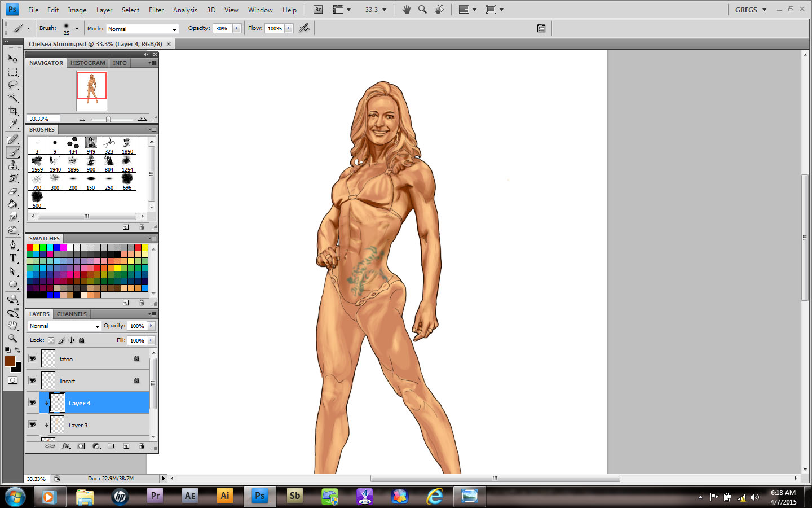Add a layer mask to Layer 4

point(81,446)
